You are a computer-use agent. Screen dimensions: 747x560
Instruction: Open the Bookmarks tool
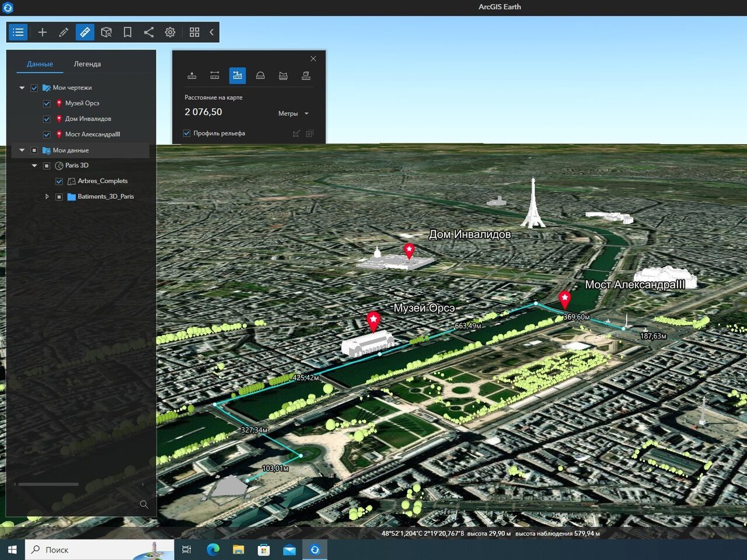pyautogui.click(x=127, y=32)
